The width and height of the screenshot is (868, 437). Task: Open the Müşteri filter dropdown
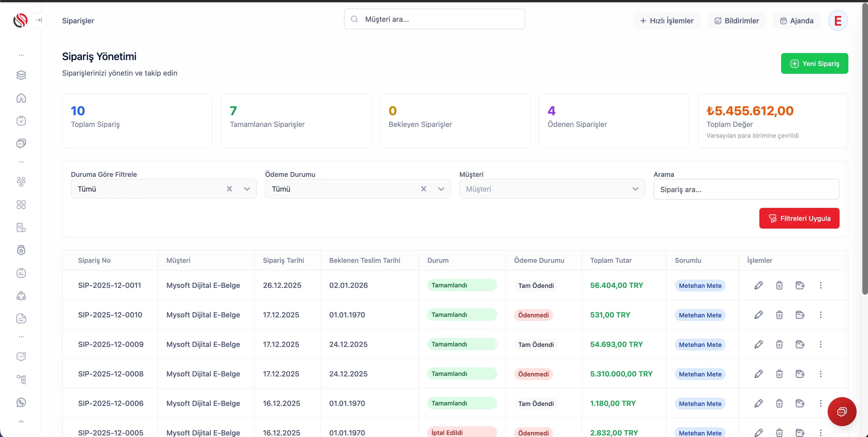click(x=552, y=189)
